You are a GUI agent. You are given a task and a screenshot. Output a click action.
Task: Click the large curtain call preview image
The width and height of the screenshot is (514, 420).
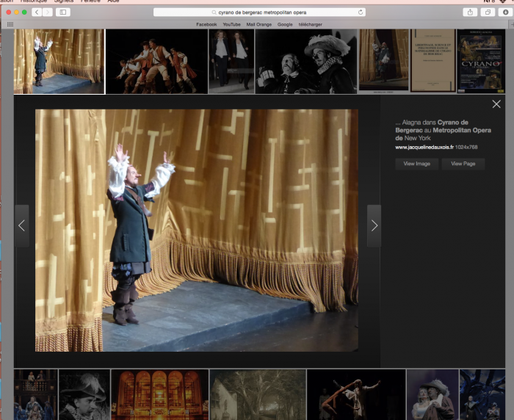197,230
